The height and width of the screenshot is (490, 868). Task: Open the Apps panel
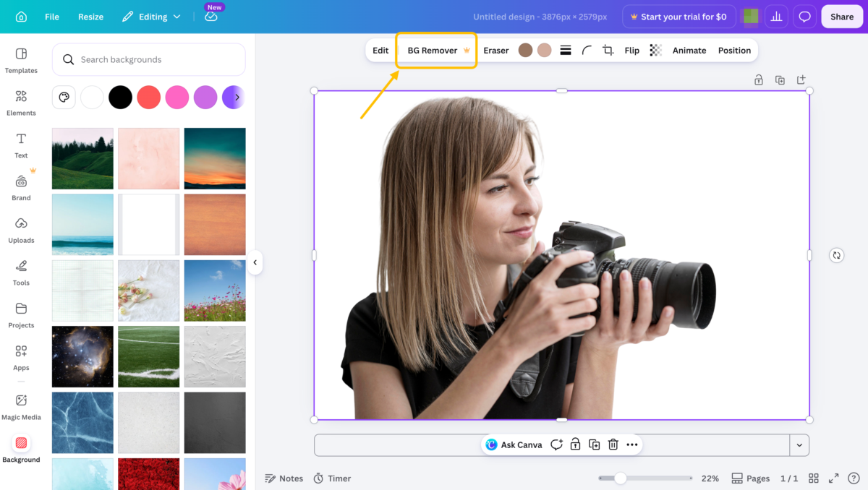(21, 358)
